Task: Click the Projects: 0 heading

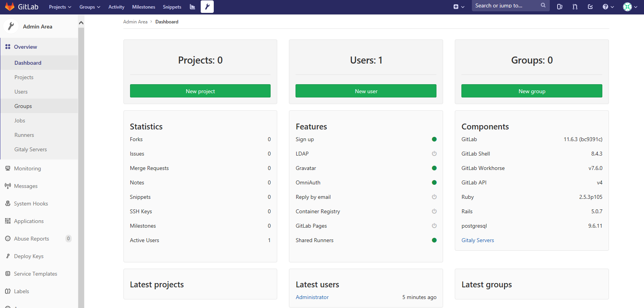Action: coord(200,60)
